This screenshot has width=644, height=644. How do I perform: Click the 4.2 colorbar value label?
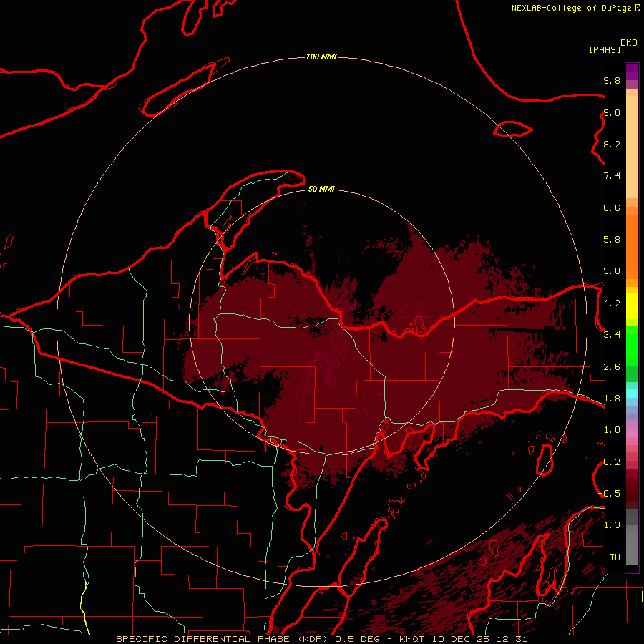tap(612, 303)
